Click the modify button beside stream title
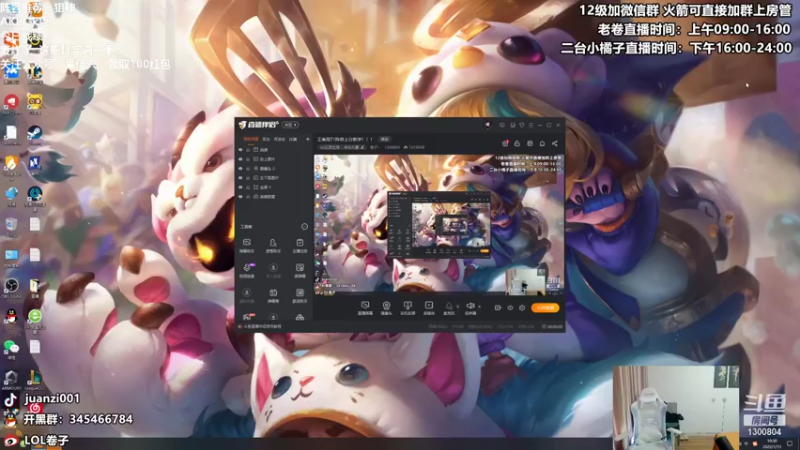This screenshot has width=800, height=450. (x=385, y=139)
